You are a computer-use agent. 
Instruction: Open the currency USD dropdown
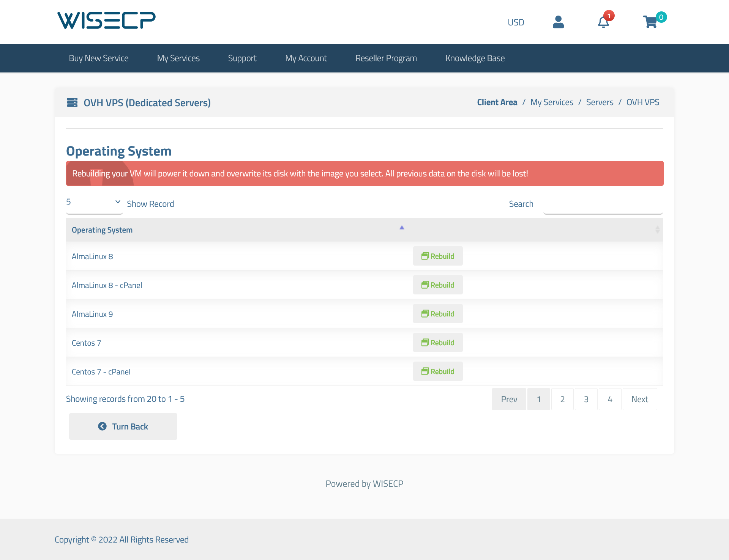coord(516,22)
